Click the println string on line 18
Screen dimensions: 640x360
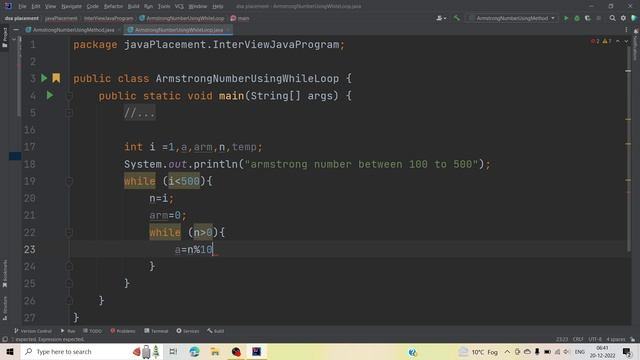pos(361,164)
